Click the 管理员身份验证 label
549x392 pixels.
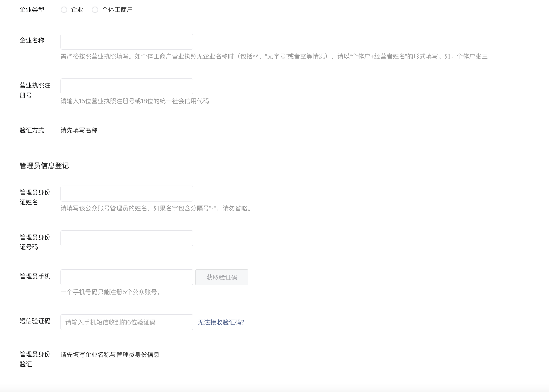35,359
